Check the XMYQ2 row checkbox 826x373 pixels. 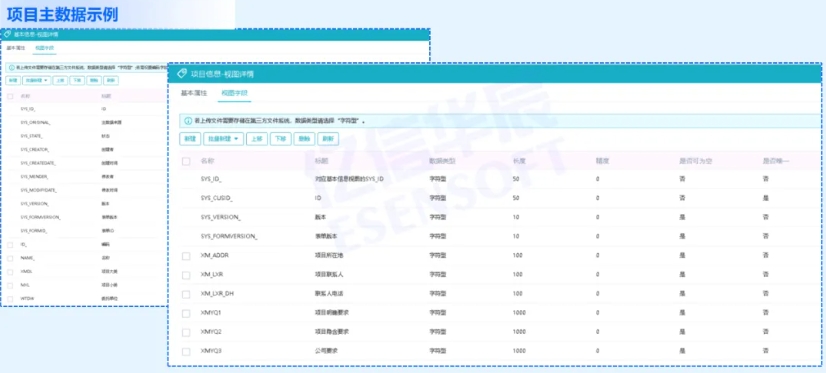pos(186,333)
